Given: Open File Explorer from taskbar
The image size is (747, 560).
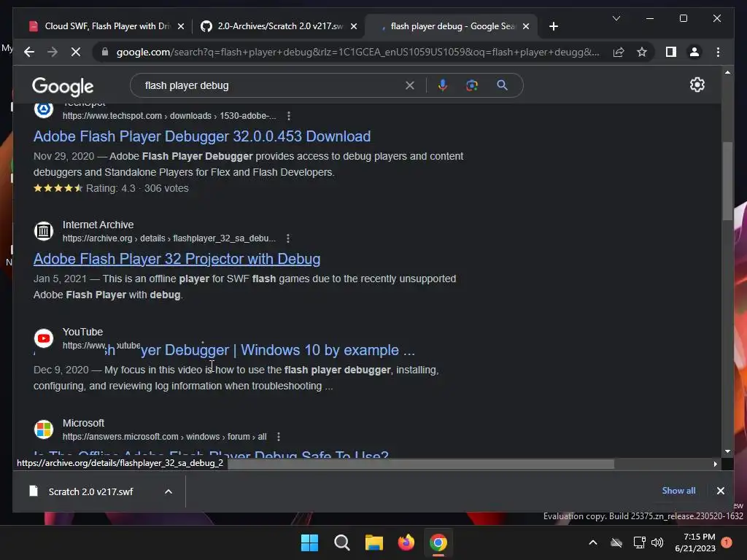Looking at the screenshot, I should (374, 542).
